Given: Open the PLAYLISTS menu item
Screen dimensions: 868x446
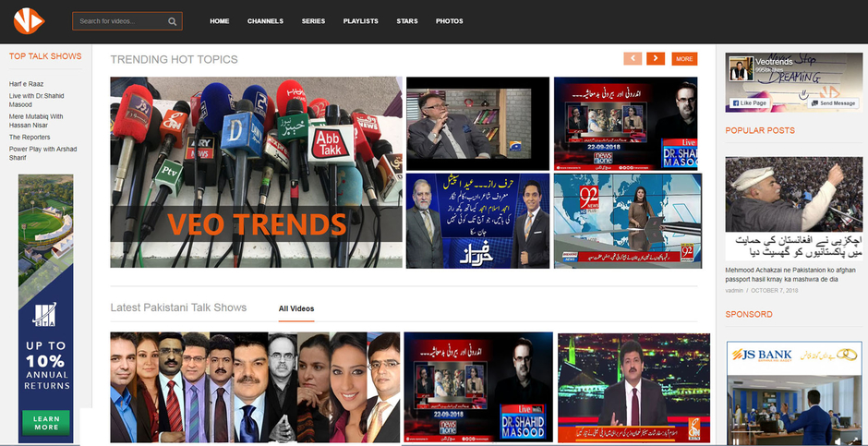Looking at the screenshot, I should pos(360,21).
